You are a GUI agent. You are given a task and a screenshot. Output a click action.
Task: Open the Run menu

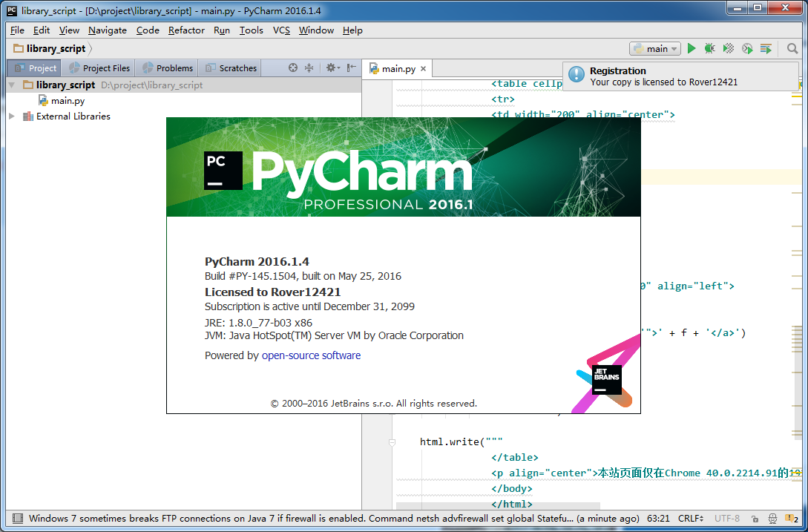click(x=222, y=30)
